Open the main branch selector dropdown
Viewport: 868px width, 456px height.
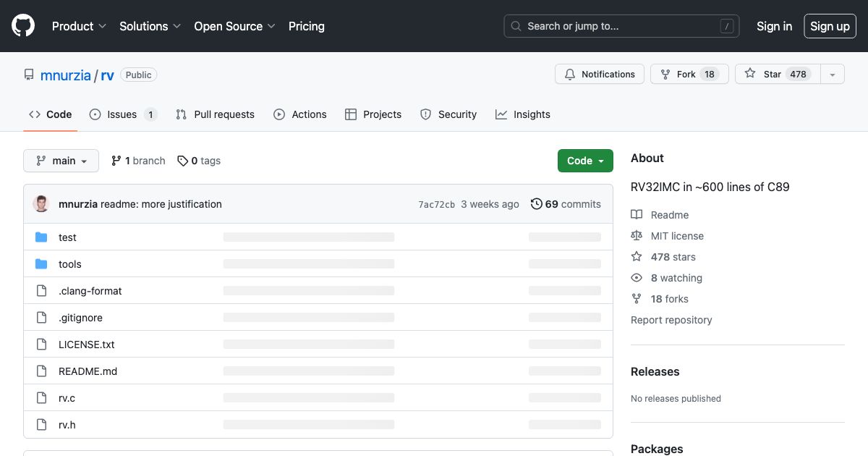pos(61,161)
